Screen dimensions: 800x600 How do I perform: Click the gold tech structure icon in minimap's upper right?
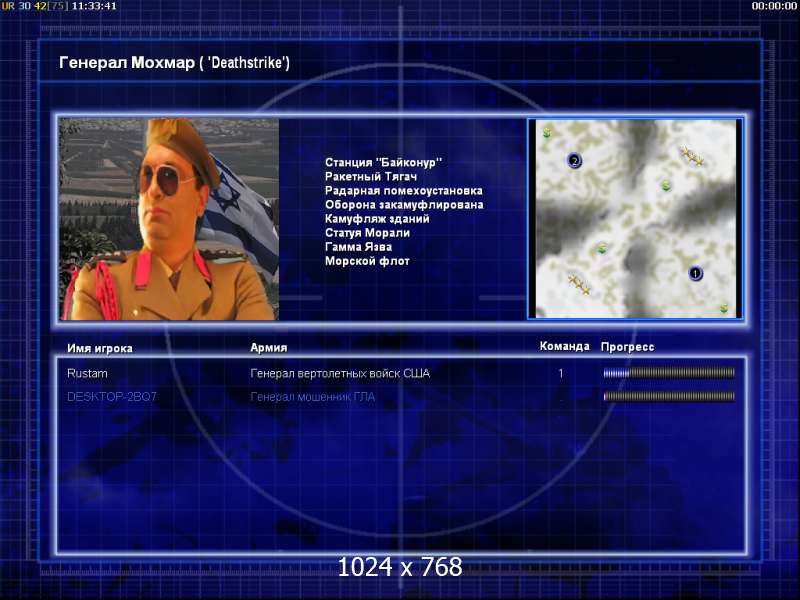click(x=693, y=156)
